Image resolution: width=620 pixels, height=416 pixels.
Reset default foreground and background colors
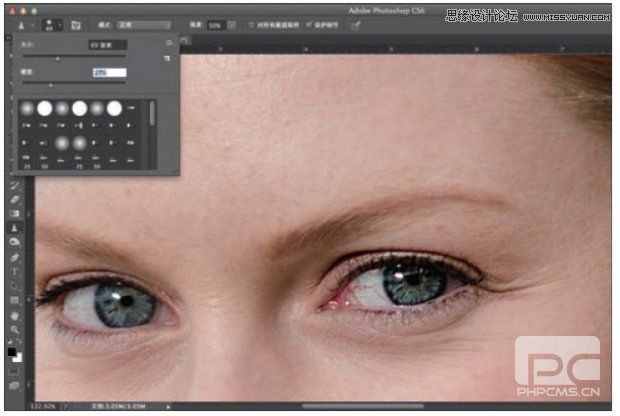(10, 342)
